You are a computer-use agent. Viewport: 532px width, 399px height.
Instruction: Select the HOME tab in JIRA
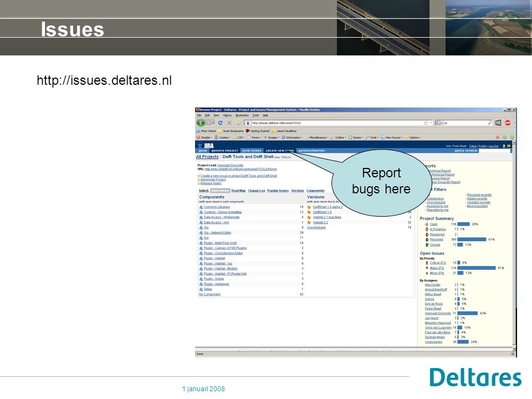tap(203, 151)
